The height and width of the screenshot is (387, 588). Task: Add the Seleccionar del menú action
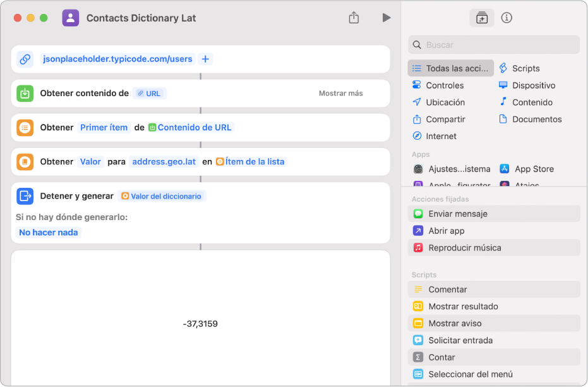coord(494,374)
